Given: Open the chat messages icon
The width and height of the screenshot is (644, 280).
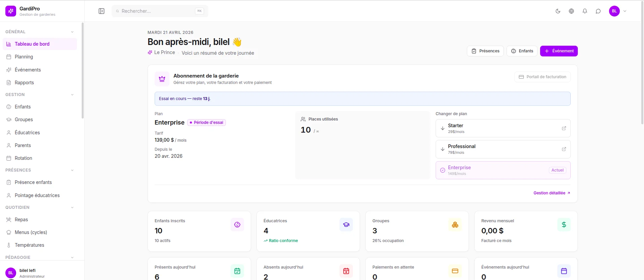Looking at the screenshot, I should 598,11.
